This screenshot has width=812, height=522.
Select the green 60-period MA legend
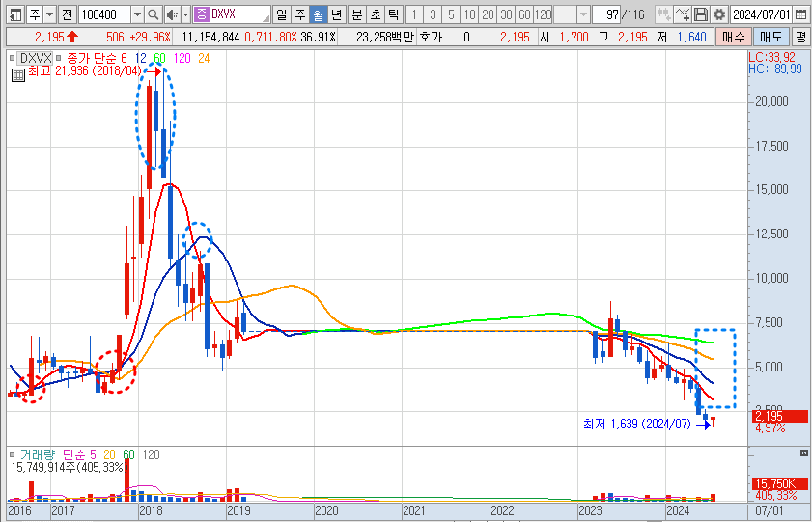click(x=159, y=58)
